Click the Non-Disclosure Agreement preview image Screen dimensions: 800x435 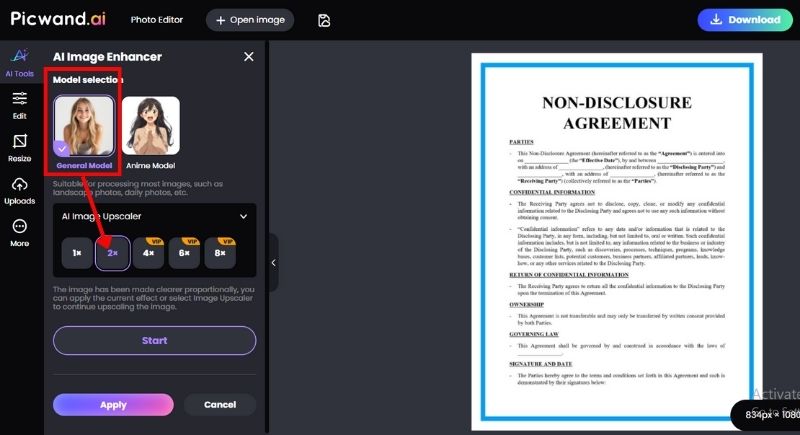pyautogui.click(x=615, y=240)
